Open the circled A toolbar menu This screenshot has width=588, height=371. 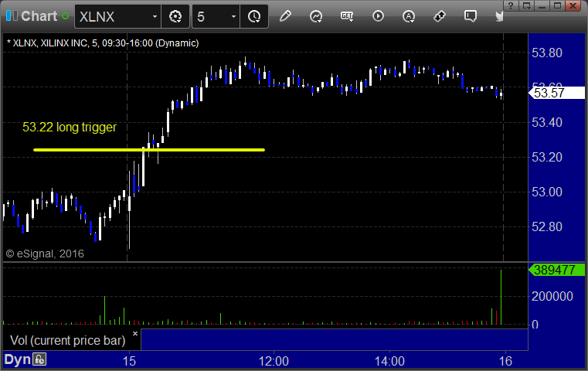(x=409, y=16)
